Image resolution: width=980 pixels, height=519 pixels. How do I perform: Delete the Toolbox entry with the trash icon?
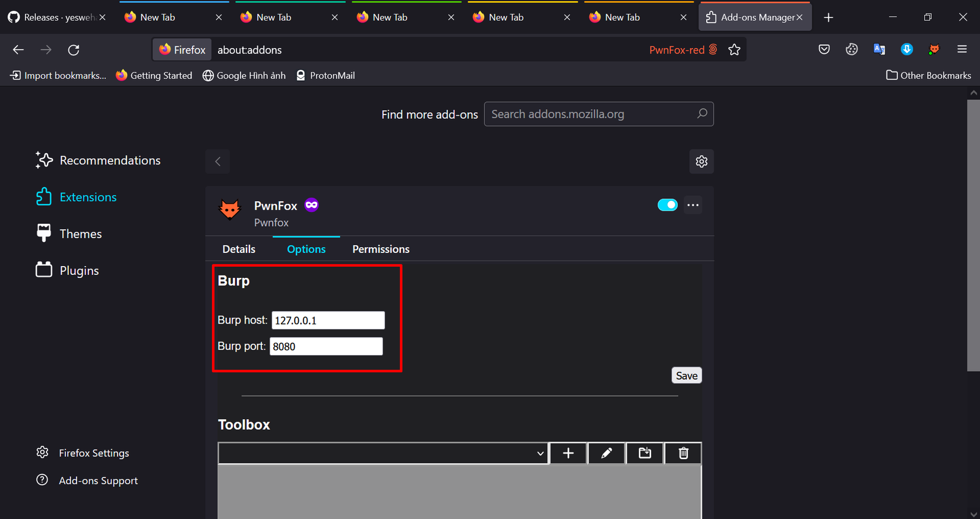(683, 453)
